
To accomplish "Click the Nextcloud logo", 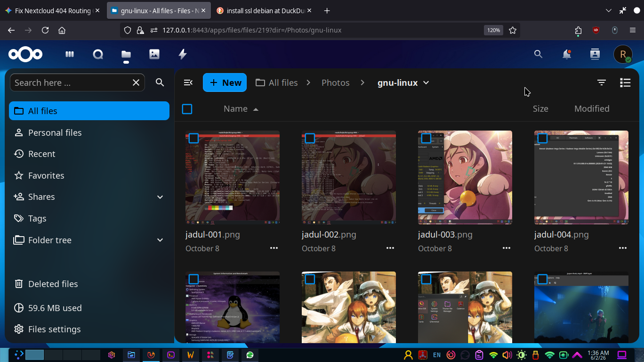I will click(x=25, y=55).
